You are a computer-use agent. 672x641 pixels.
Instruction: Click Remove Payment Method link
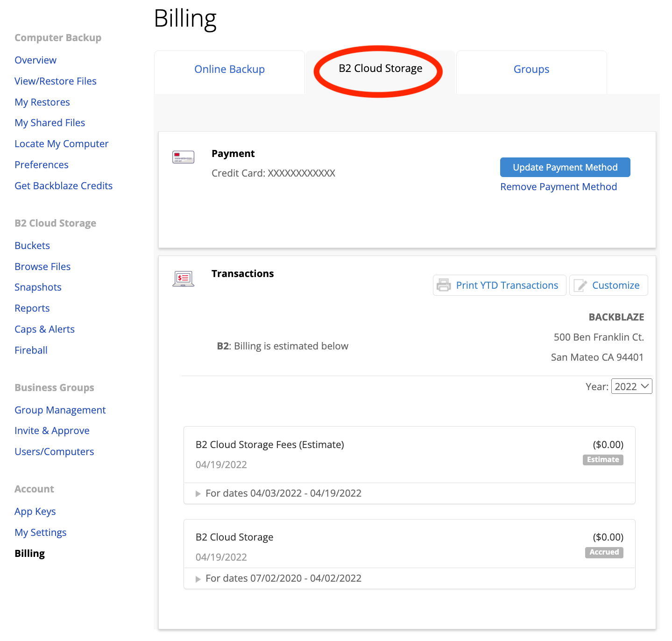559,187
